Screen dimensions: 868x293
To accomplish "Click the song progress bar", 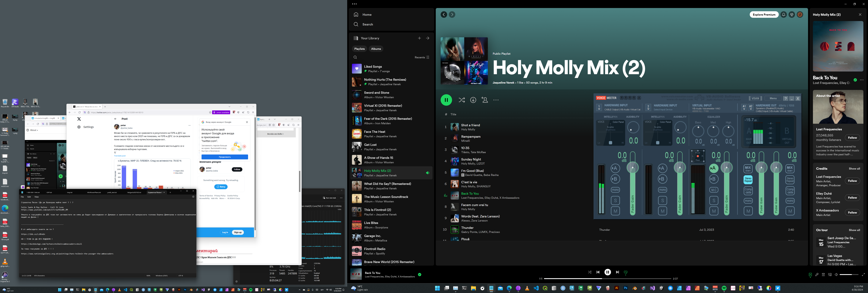I will 608,279.
